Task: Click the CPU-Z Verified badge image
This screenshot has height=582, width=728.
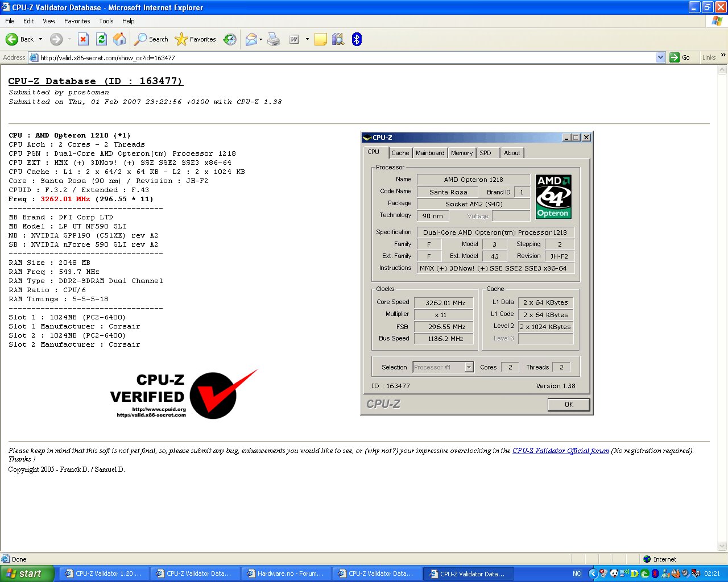Action: tap(184, 394)
